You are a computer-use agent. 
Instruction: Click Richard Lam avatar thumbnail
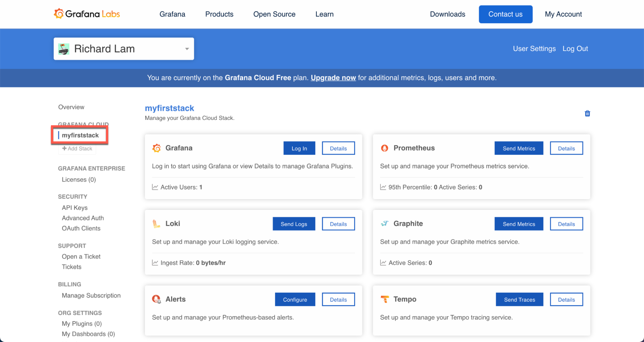tap(64, 49)
